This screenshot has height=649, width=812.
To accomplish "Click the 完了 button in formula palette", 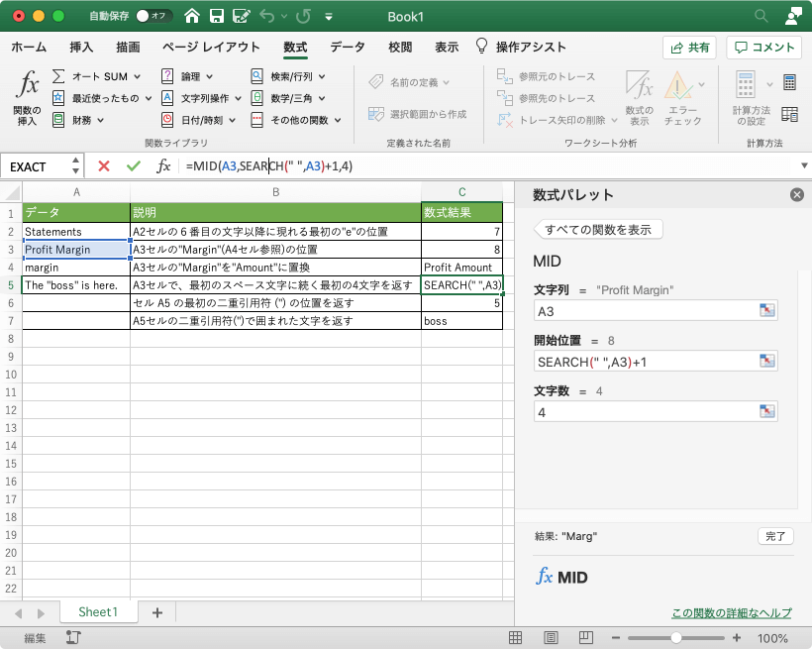I will coord(775,536).
